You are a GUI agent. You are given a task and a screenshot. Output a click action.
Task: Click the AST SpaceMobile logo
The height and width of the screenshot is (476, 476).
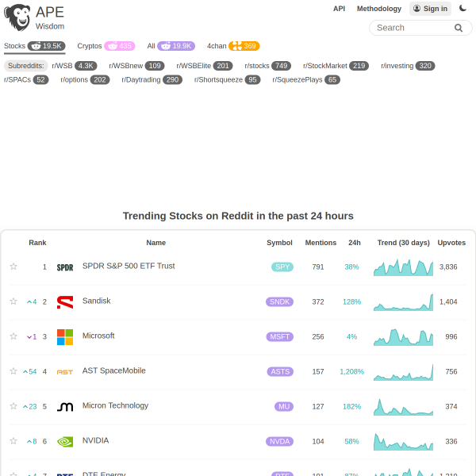[x=65, y=372]
